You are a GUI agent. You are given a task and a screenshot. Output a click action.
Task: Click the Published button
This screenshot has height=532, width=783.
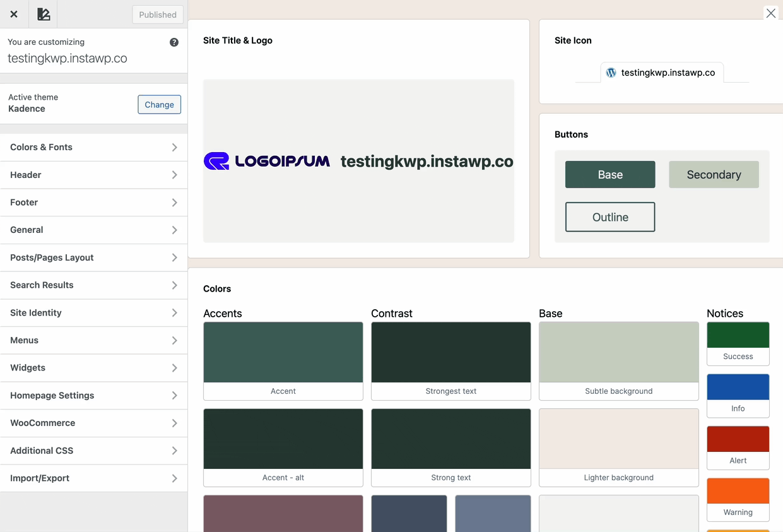tap(157, 14)
